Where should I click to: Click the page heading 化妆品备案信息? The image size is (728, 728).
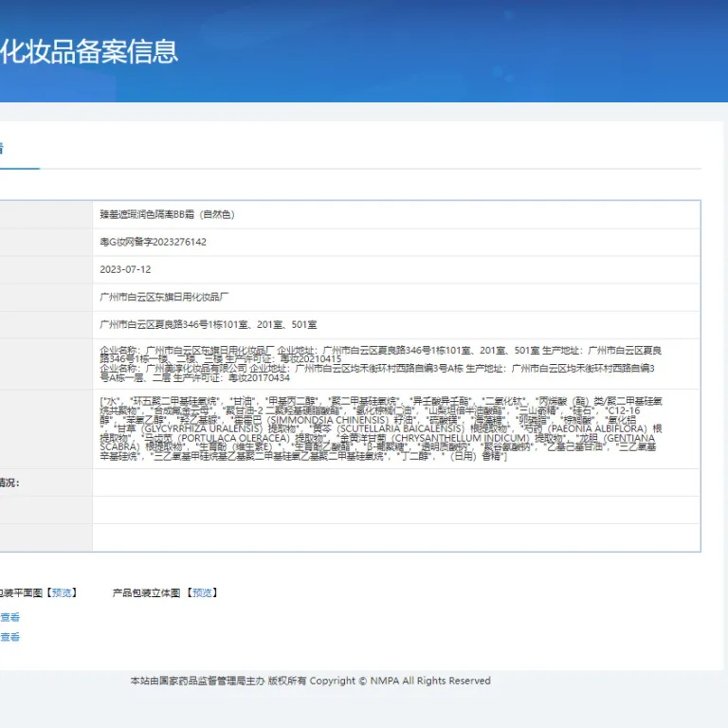pyautogui.click(x=89, y=51)
